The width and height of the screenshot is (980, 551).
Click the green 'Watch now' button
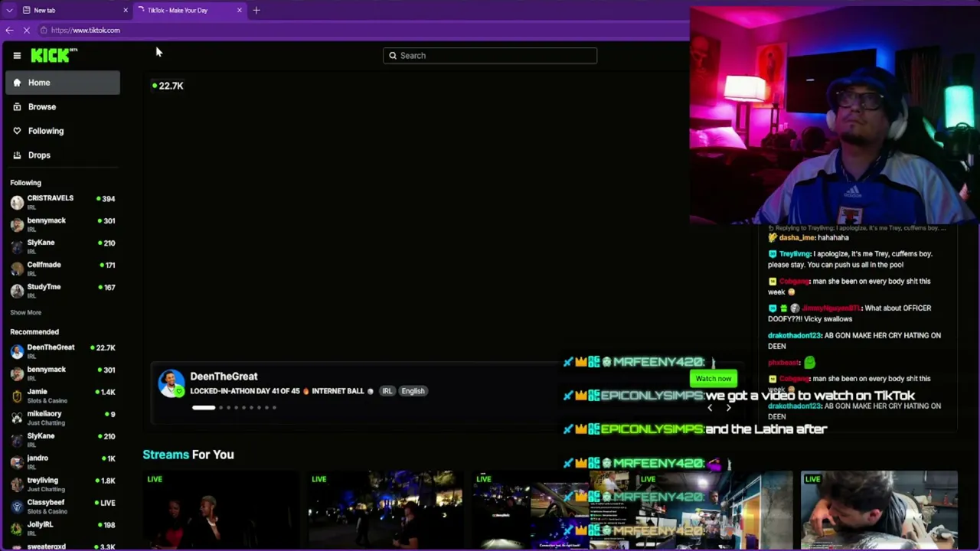[714, 378]
